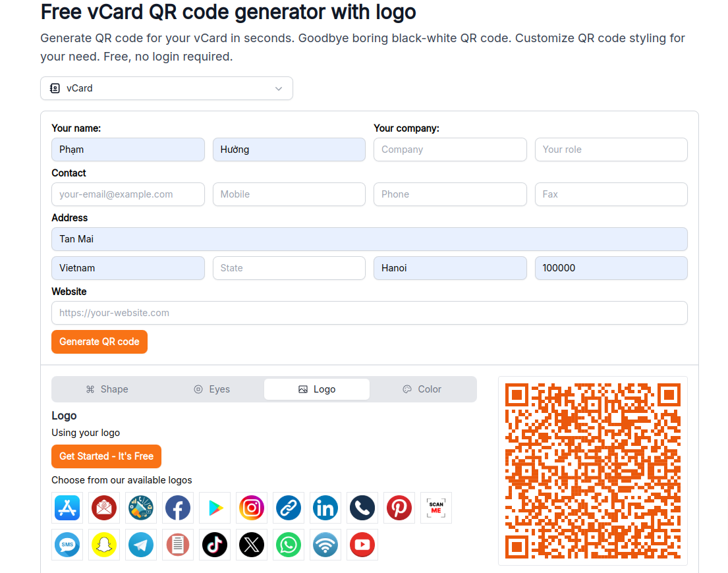
Task: Pick the Google Play logo
Action: tap(215, 508)
